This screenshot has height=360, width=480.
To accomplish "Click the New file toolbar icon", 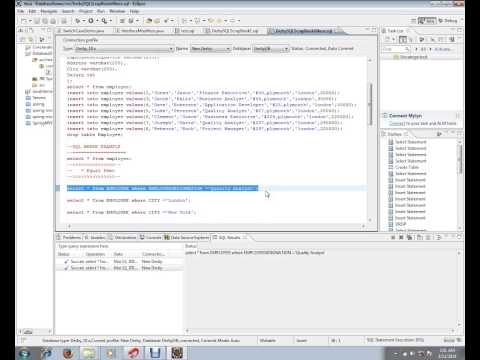I will (x=24, y=21).
